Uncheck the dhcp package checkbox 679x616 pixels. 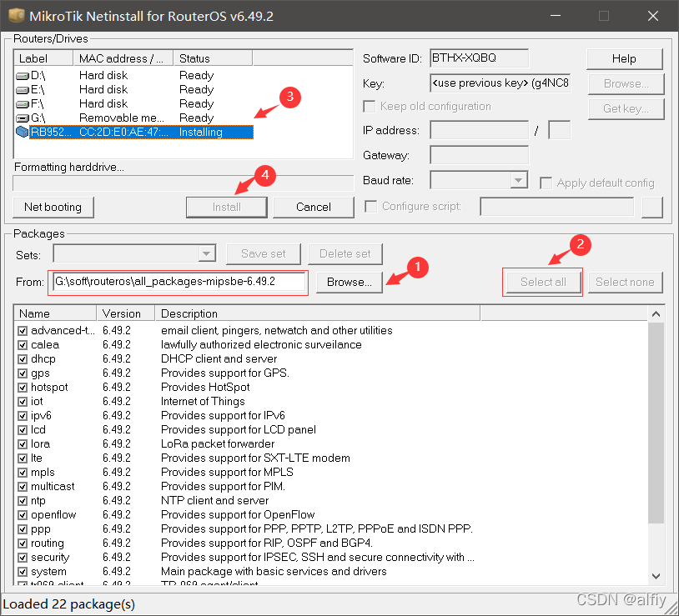click(x=23, y=359)
